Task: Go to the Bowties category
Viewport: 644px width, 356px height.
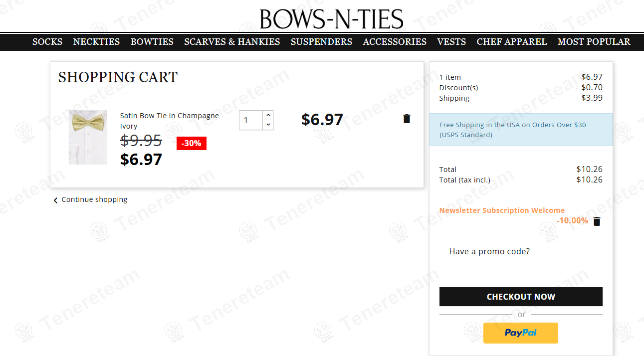Action: [x=152, y=42]
